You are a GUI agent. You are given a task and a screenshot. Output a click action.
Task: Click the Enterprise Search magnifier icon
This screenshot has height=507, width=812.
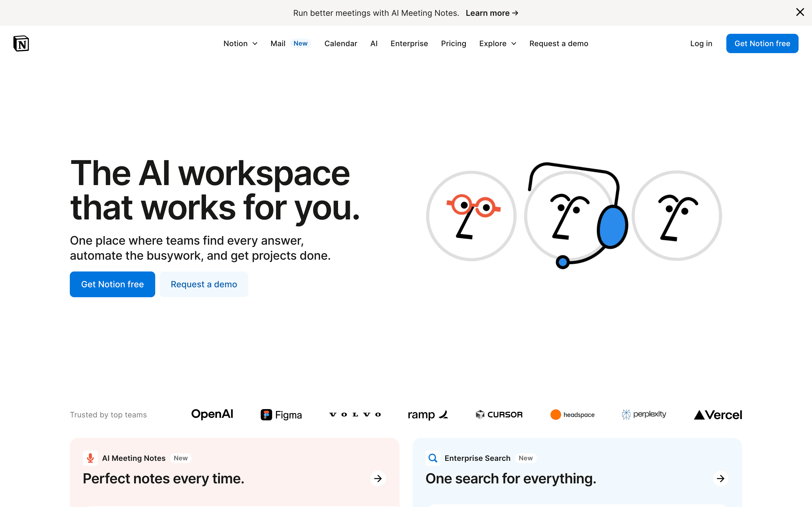(433, 458)
